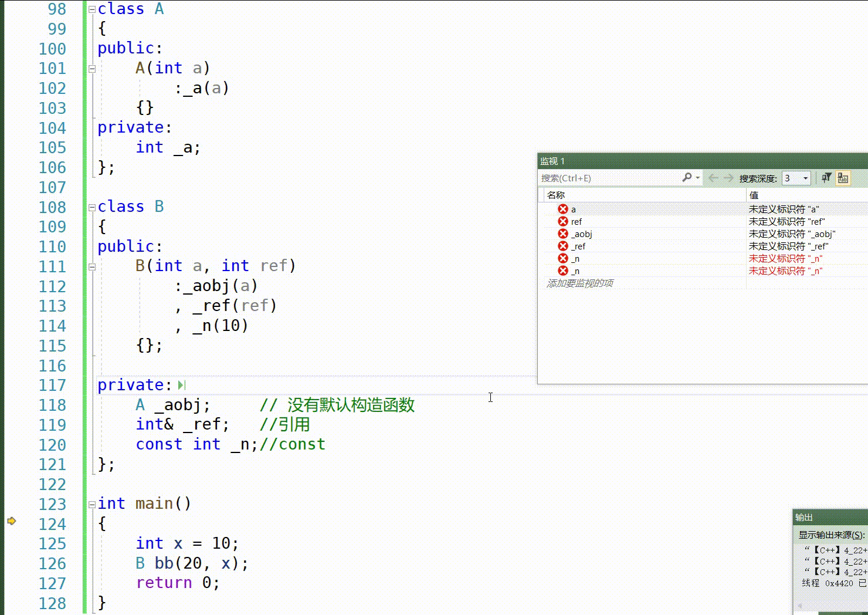The width and height of the screenshot is (868, 615).
Task: Click the statement 'int x = 10;'
Action: pos(187,544)
